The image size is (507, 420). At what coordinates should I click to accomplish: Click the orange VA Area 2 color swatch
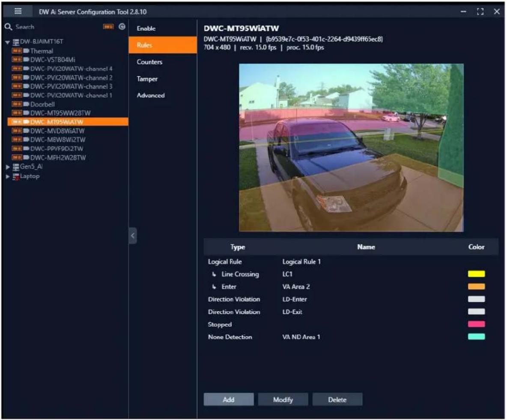pyautogui.click(x=476, y=286)
